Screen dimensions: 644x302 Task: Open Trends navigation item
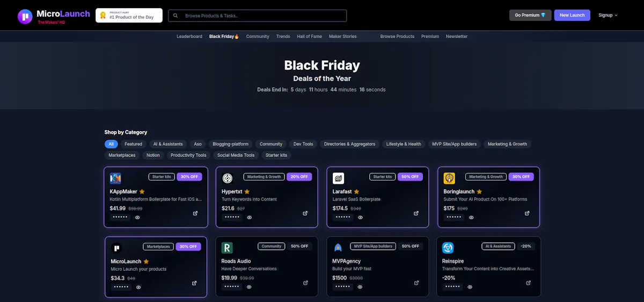[x=283, y=37]
